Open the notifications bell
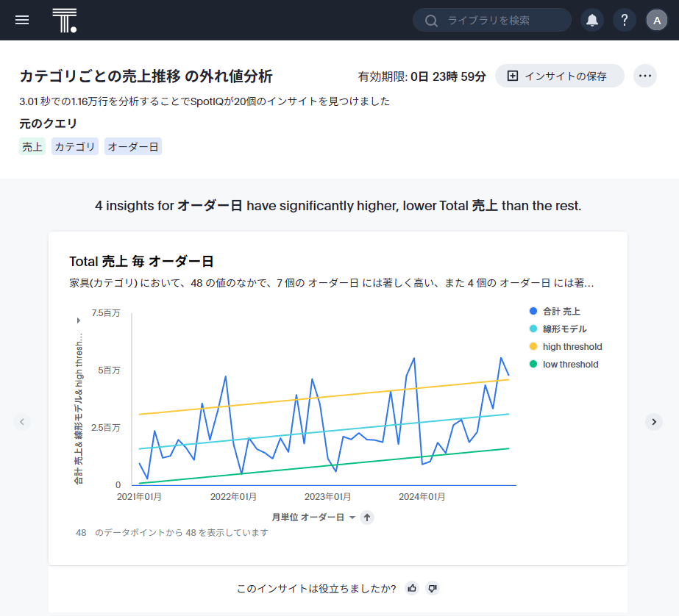The height and width of the screenshot is (616, 679). 592,20
